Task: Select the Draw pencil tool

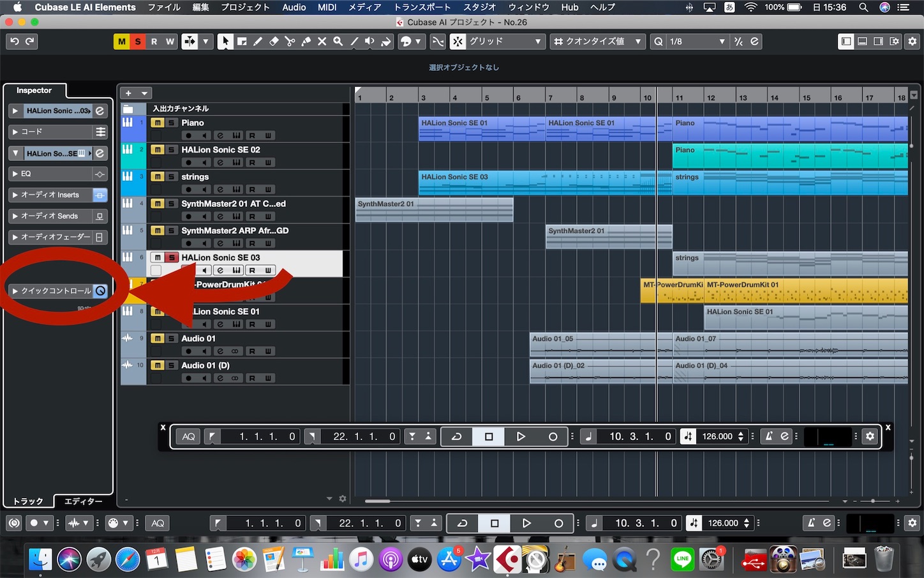Action: (x=258, y=42)
